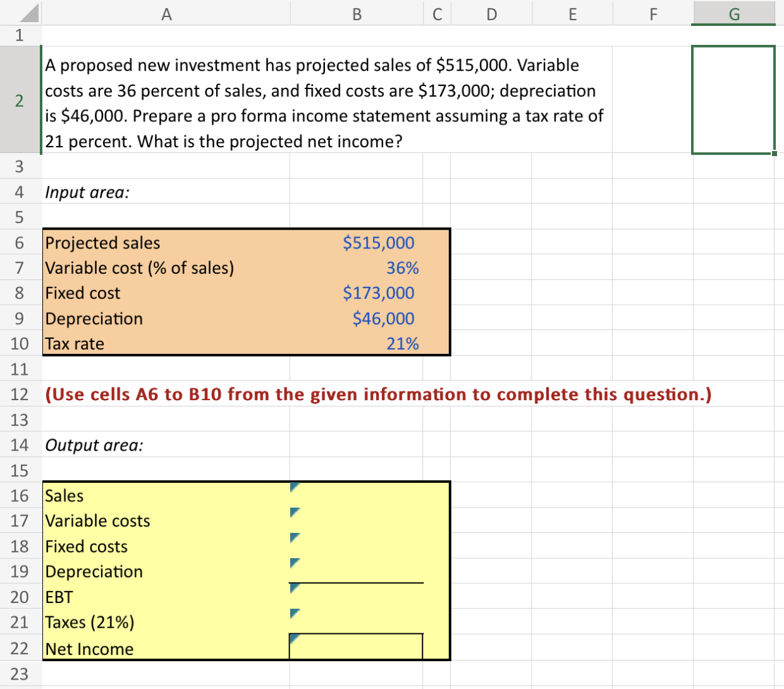Click the 'EBT' label
Image resolution: width=784 pixels, height=689 pixels.
[59, 597]
